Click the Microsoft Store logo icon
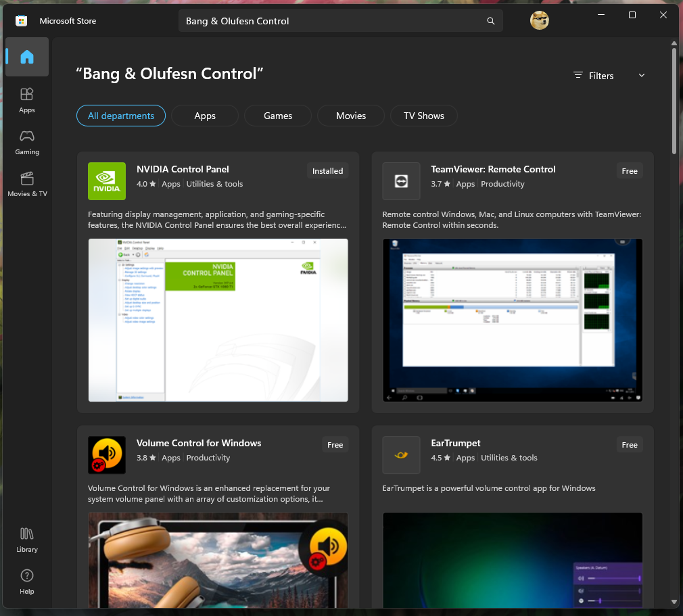Viewport: 683px width, 616px height. point(22,20)
